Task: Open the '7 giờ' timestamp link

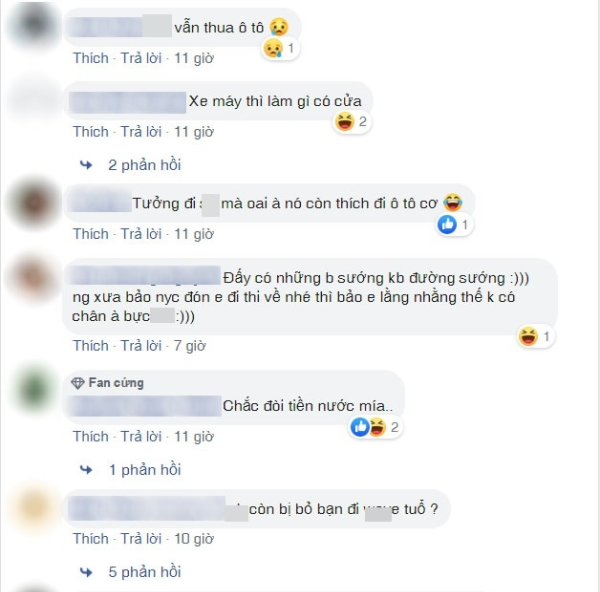Action: [x=190, y=346]
